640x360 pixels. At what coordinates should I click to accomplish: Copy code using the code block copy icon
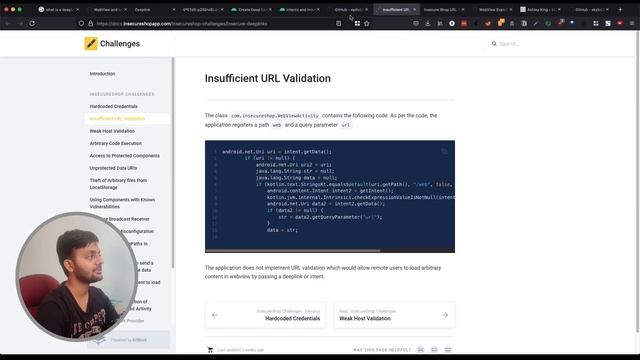click(444, 151)
